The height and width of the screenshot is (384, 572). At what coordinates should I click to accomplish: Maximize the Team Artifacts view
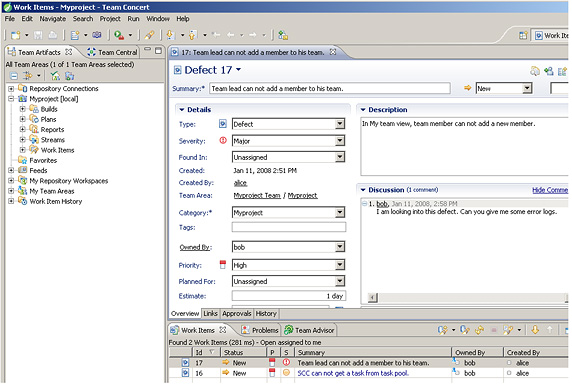point(158,51)
